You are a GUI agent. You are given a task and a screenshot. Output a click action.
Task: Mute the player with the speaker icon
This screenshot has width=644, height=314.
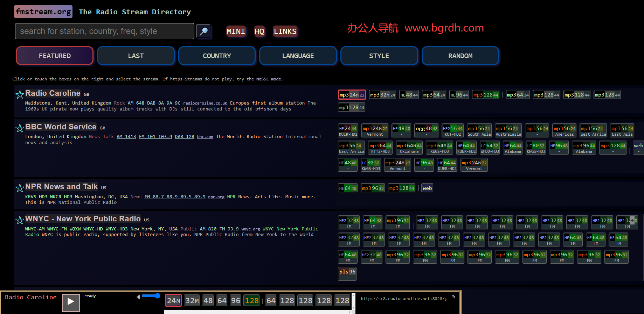(138, 297)
